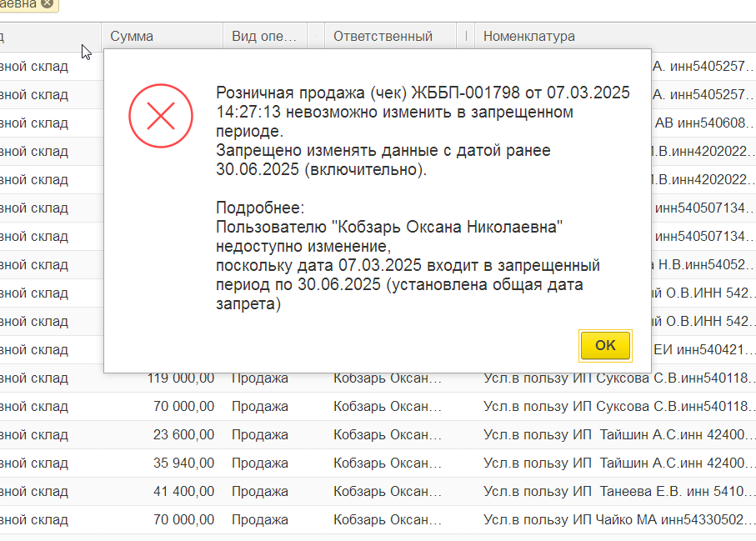The image size is (756, 541).
Task: Click the error message text in dialog
Action: [423, 131]
